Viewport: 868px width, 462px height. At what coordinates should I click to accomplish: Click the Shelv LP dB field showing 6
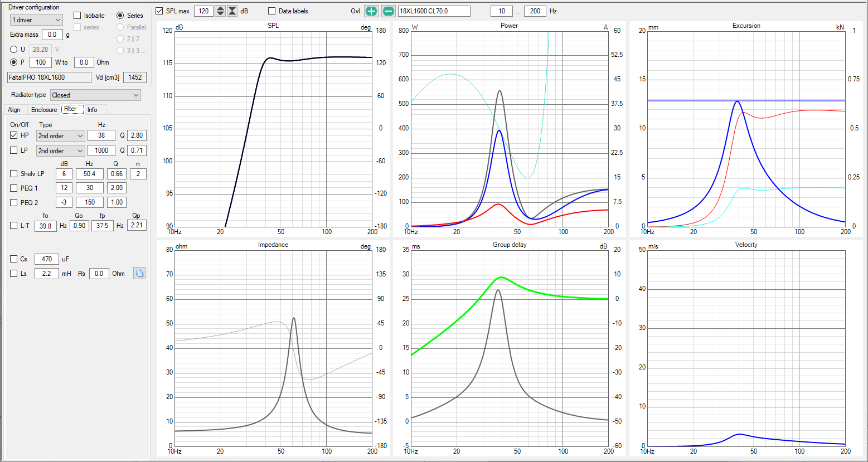coord(64,174)
